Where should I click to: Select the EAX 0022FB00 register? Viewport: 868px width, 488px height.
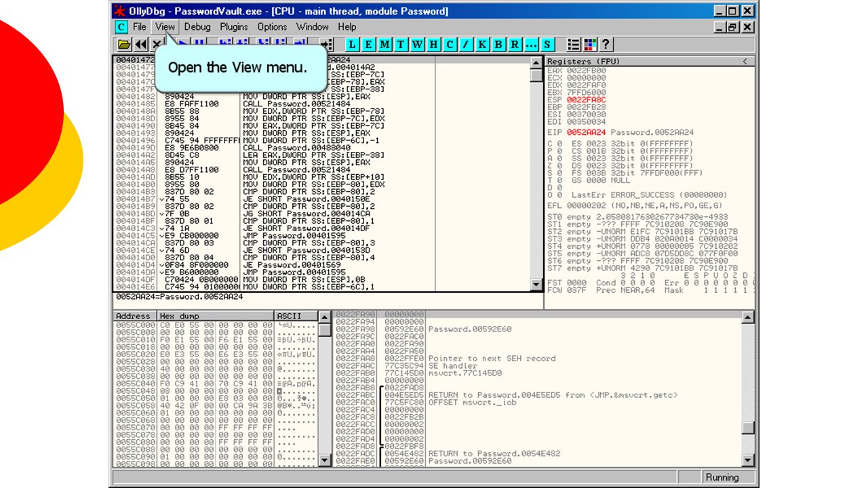[576, 70]
